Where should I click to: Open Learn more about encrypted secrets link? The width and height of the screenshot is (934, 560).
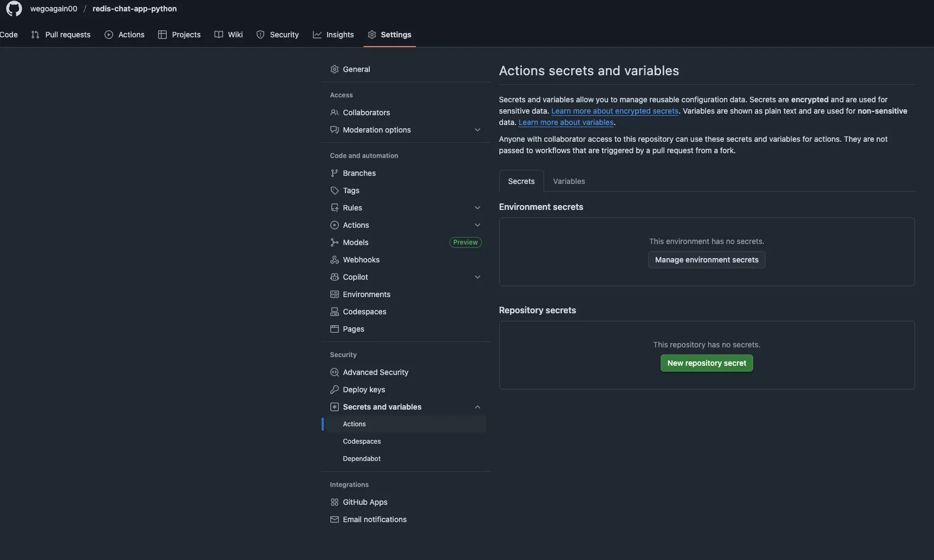(x=615, y=111)
